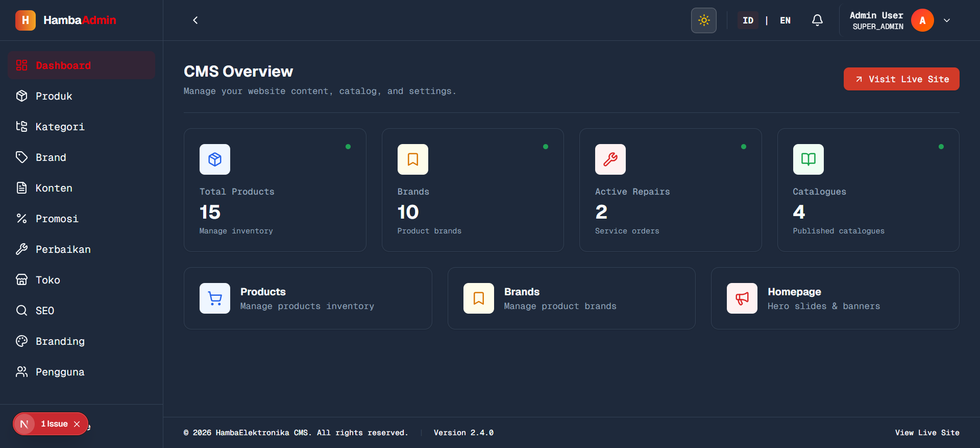Image resolution: width=980 pixels, height=448 pixels.
Task: Click the SEO magnifier icon
Action: 21,311
